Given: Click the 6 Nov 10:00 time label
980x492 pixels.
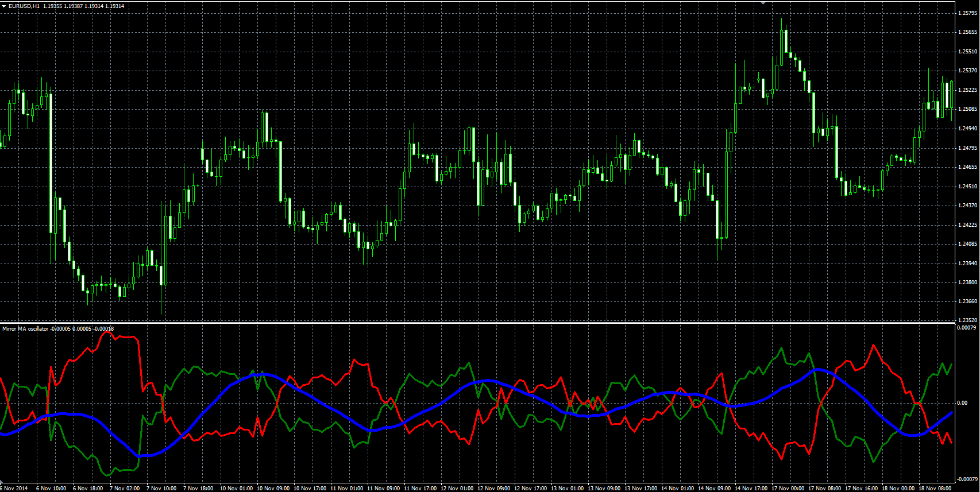Looking at the screenshot, I should (51, 489).
